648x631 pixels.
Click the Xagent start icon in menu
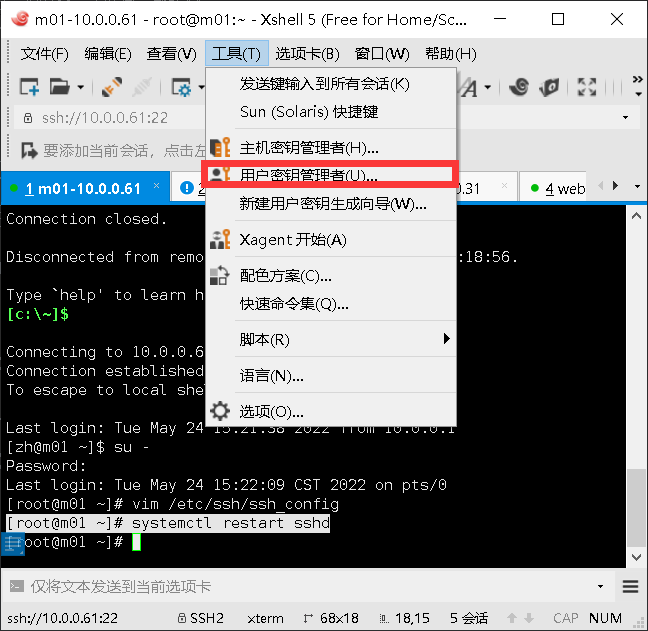coord(220,239)
